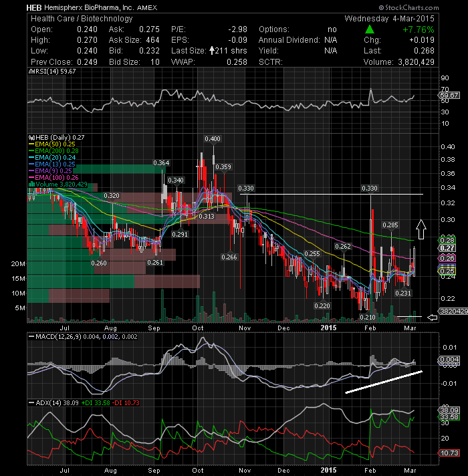Click the Volume bars legend icon
This screenshot has width=468, height=476.
(31, 185)
